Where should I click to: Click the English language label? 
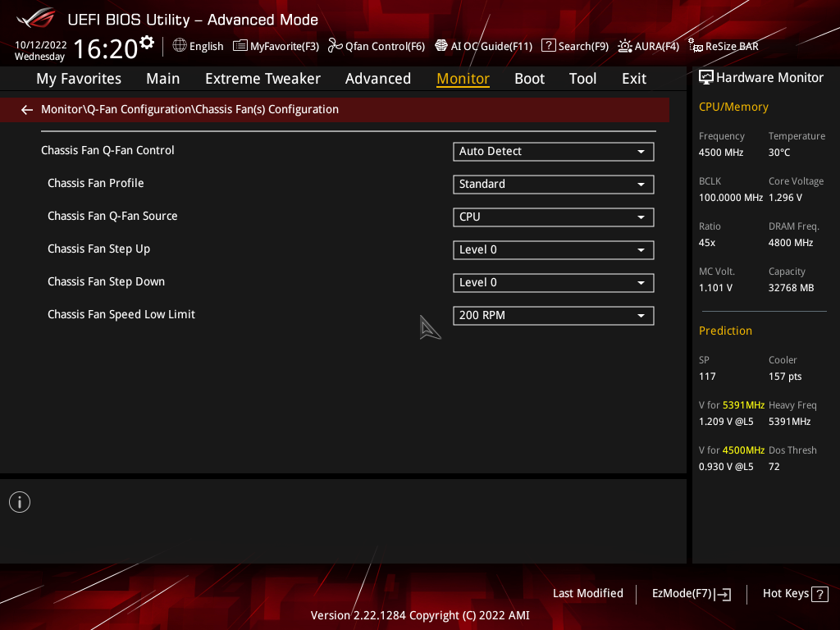point(206,47)
